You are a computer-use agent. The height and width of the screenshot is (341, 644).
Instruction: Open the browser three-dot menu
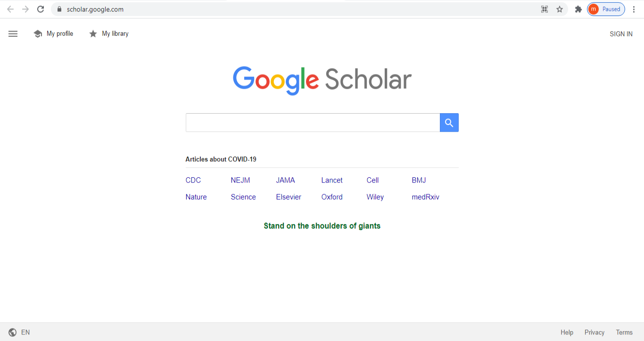coord(634,8)
